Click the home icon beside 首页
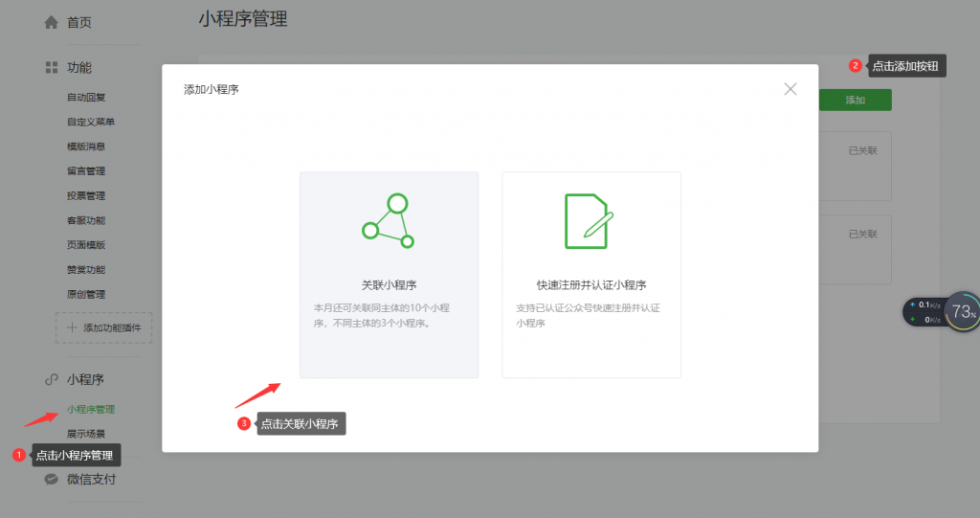 (52, 22)
